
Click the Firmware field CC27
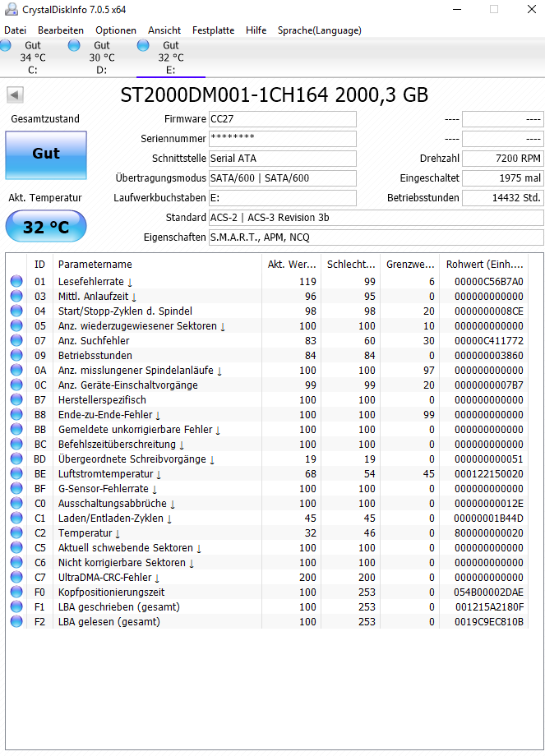(283, 119)
